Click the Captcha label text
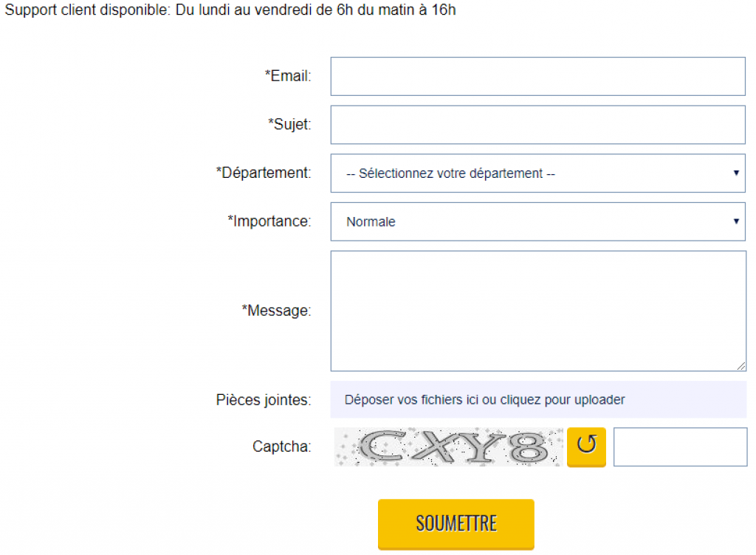The width and height of the screenshot is (756, 555). click(281, 446)
